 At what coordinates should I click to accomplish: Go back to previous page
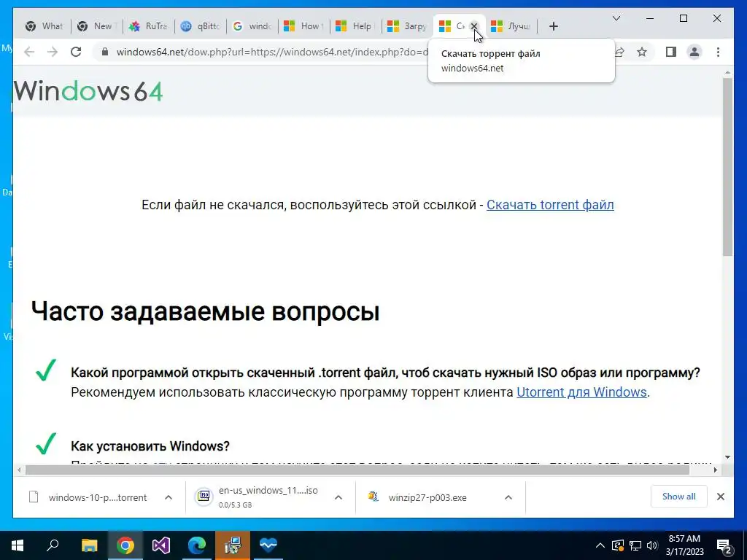(x=29, y=52)
